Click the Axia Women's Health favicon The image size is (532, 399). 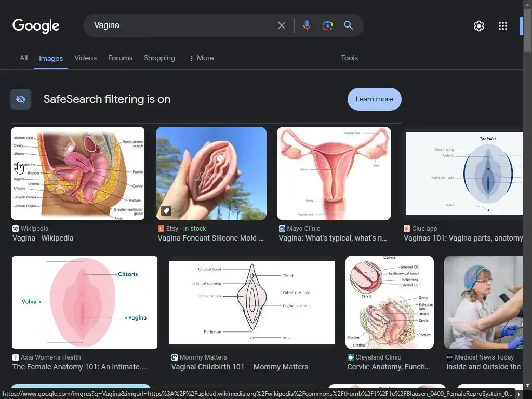[16, 357]
